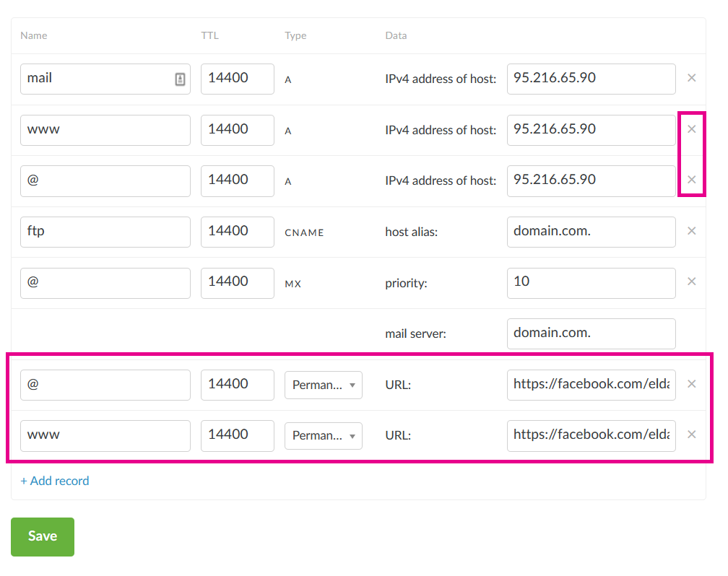Open type dropdown for @ redirect record
This screenshot has height=576, width=728.
point(323,385)
